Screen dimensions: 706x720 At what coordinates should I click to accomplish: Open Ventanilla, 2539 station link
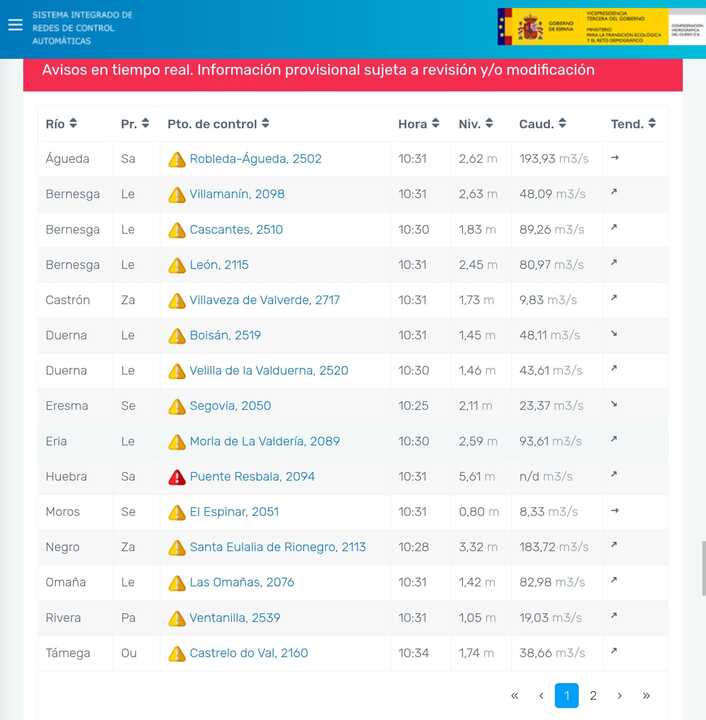click(235, 618)
